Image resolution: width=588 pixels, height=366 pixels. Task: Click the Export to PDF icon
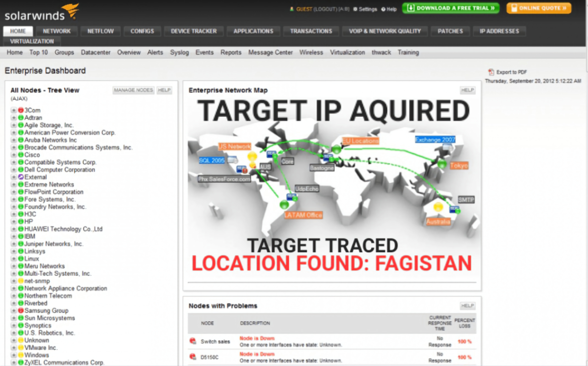(491, 72)
